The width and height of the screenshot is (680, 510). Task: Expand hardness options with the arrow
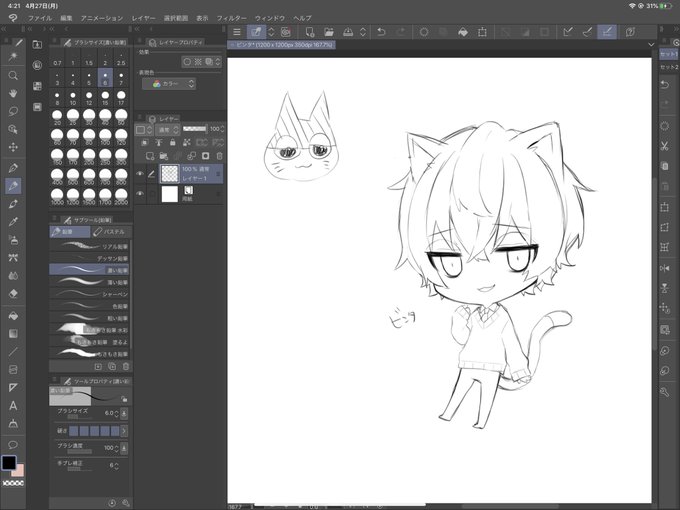click(124, 431)
